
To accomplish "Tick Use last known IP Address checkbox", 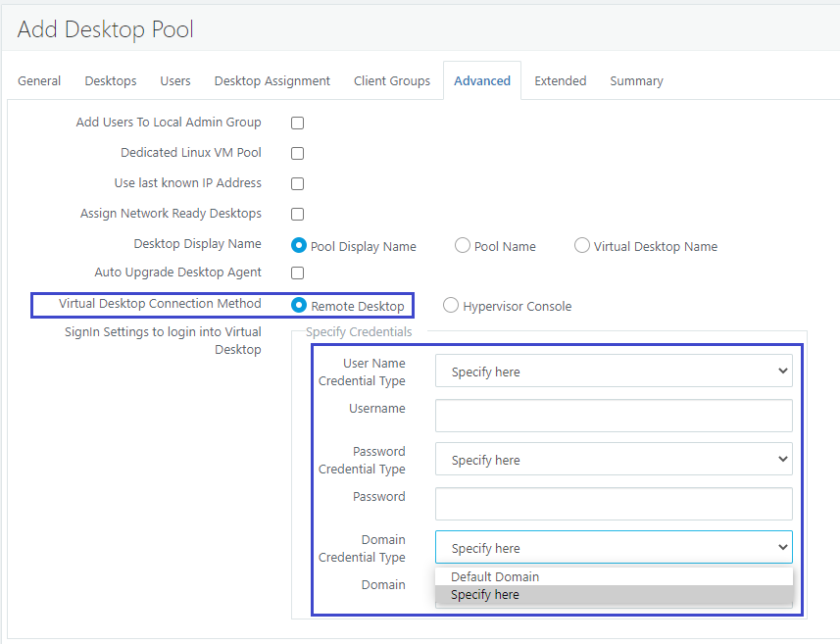I will point(297,183).
